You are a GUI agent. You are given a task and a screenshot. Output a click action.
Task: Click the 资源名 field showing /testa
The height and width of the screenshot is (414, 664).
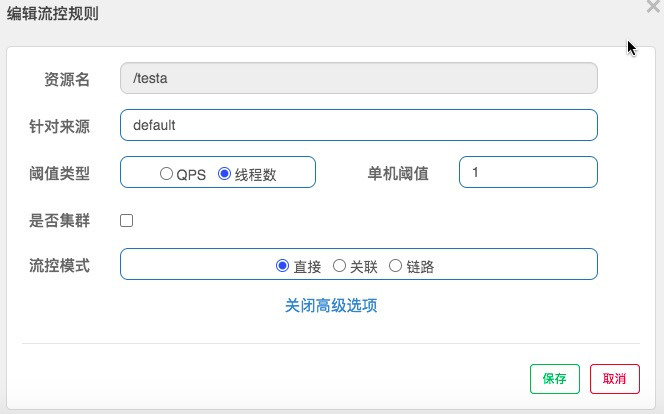click(358, 79)
